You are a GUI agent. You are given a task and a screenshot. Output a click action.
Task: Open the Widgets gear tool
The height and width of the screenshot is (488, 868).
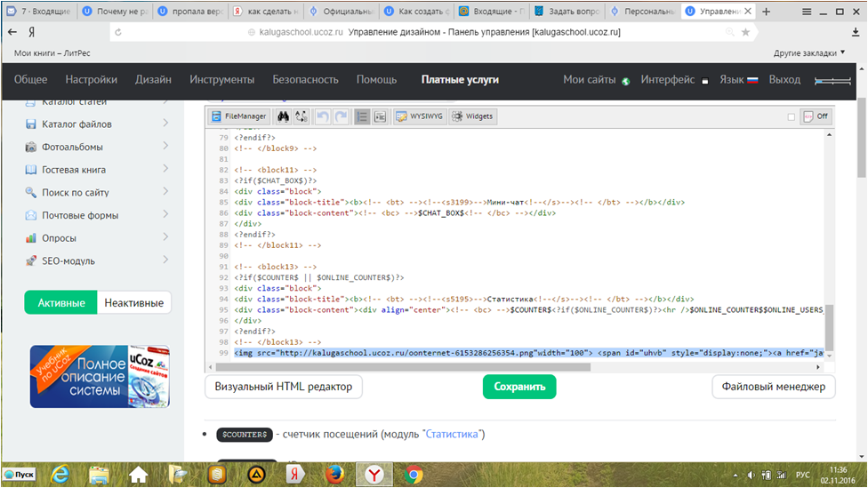472,116
